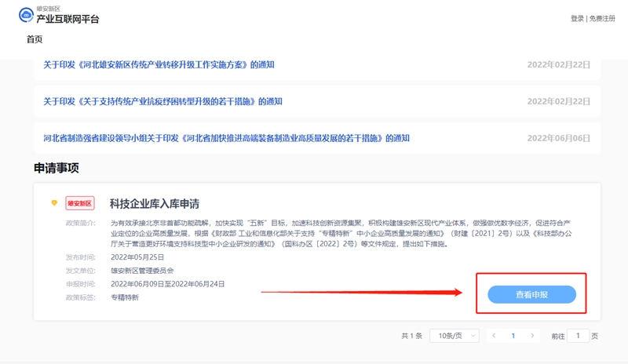
Task: Open the 科技企业库入库申请 title
Action: (x=154, y=204)
